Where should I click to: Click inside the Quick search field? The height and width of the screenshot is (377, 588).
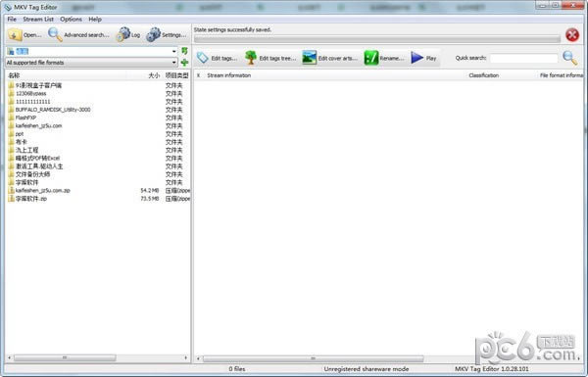click(x=524, y=58)
